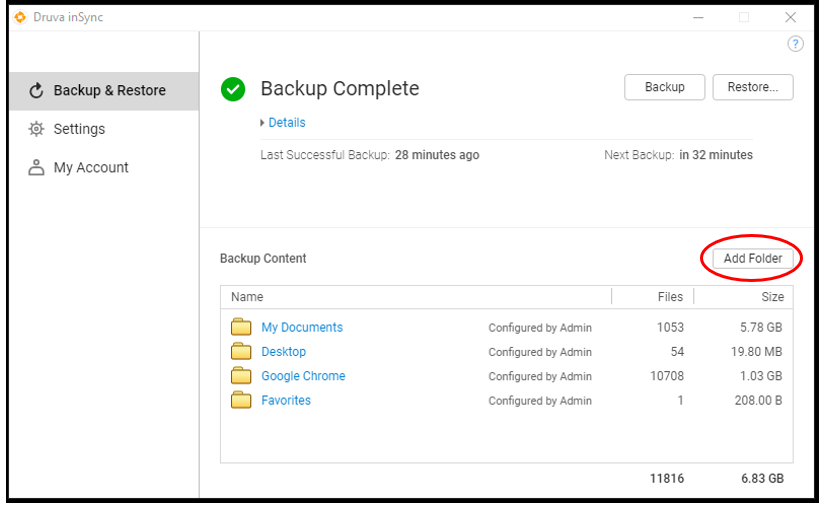This screenshot has height=508, width=822.
Task: Click the Settings gear icon in sidebar
Action: [x=37, y=129]
